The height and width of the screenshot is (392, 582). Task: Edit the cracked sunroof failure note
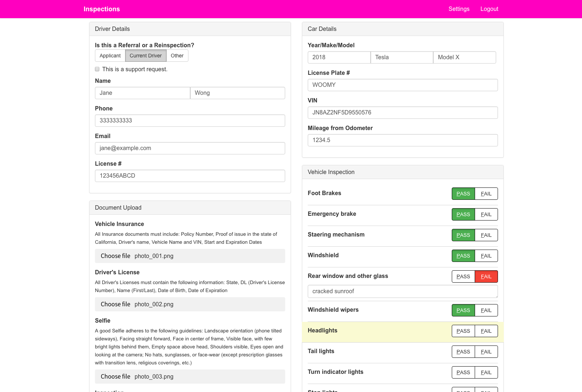click(x=402, y=291)
